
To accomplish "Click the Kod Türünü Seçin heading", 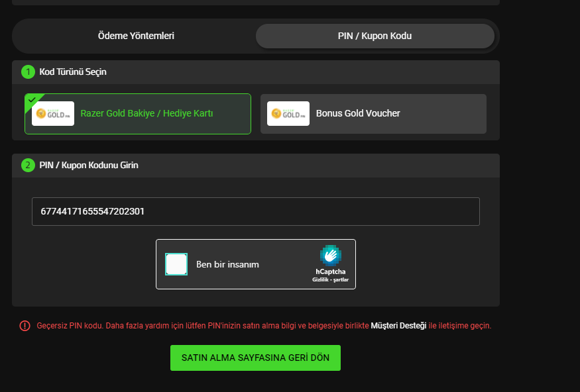I will (x=73, y=72).
